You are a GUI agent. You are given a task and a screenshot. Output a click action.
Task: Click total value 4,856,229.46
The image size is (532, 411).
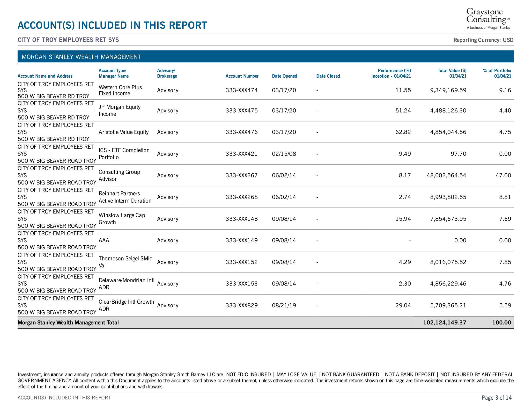(448, 284)
